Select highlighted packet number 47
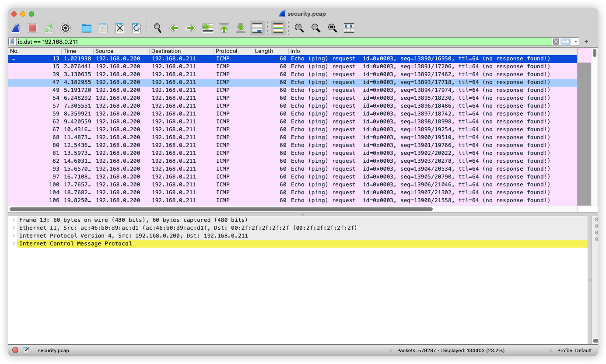 293,82
